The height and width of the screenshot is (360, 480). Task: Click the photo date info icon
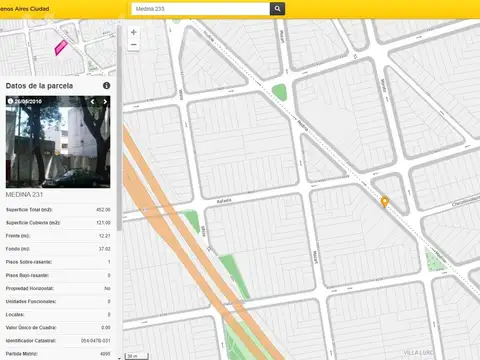tap(10, 101)
